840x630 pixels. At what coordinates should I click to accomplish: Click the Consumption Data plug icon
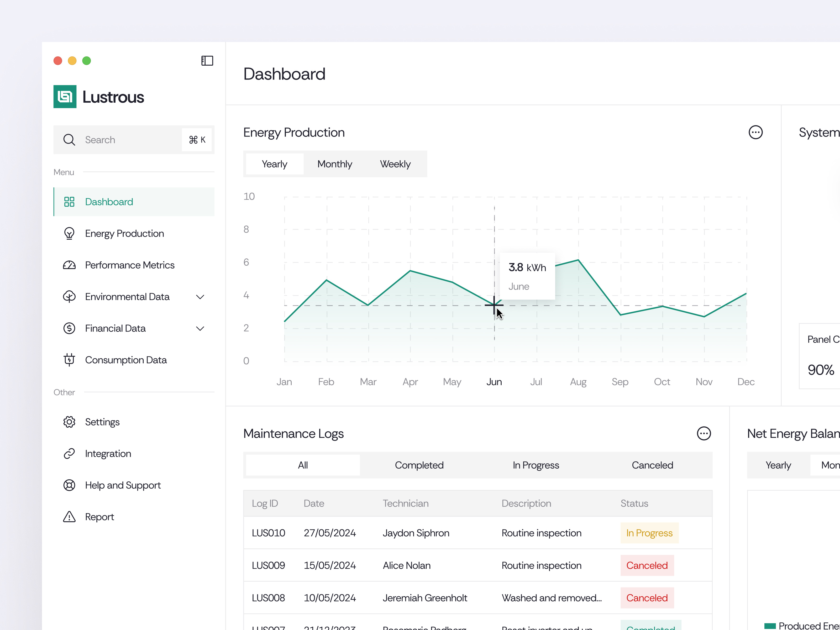70,360
